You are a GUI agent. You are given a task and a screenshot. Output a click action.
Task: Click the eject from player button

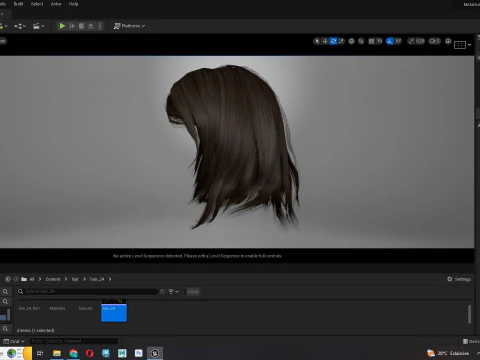click(91, 26)
